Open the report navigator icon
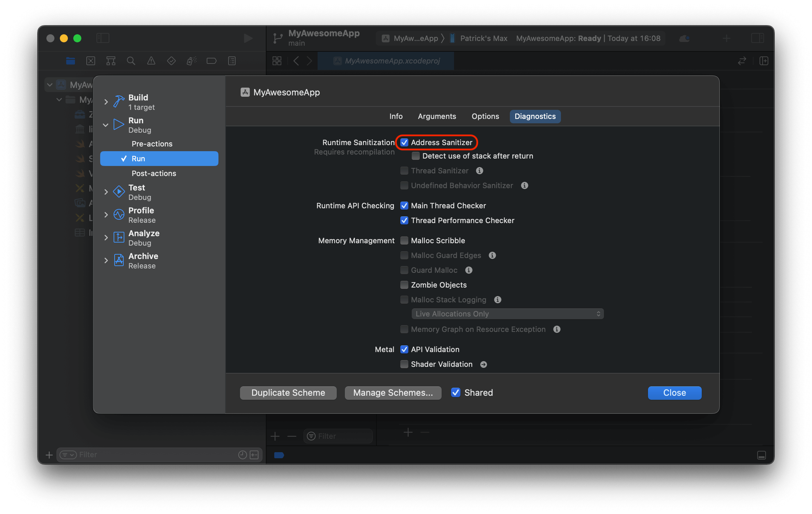Image resolution: width=812 pixels, height=514 pixels. [232, 61]
